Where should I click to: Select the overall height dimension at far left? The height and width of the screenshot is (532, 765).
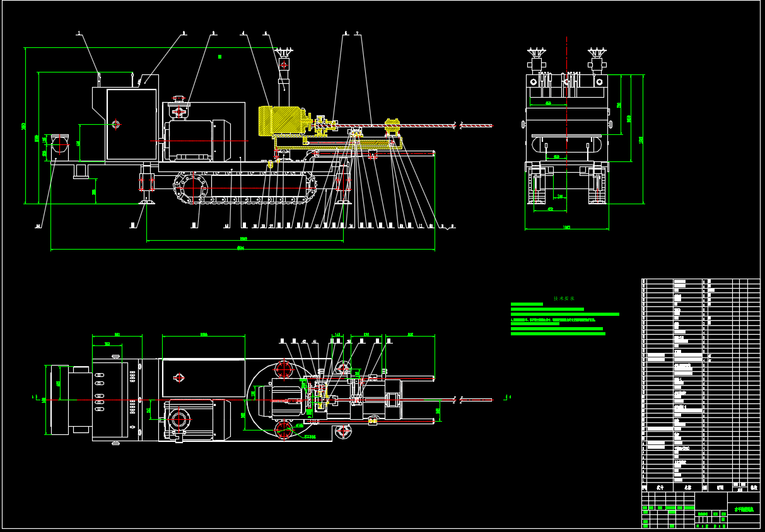25,126
